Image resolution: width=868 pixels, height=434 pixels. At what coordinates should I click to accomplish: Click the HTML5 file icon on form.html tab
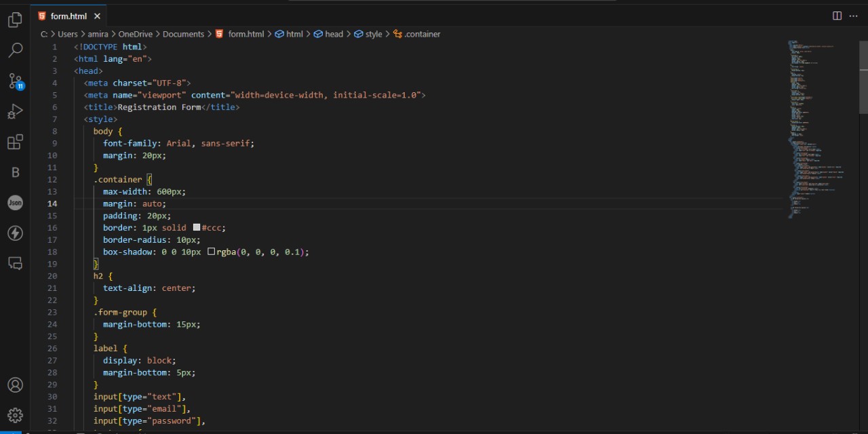click(x=42, y=16)
